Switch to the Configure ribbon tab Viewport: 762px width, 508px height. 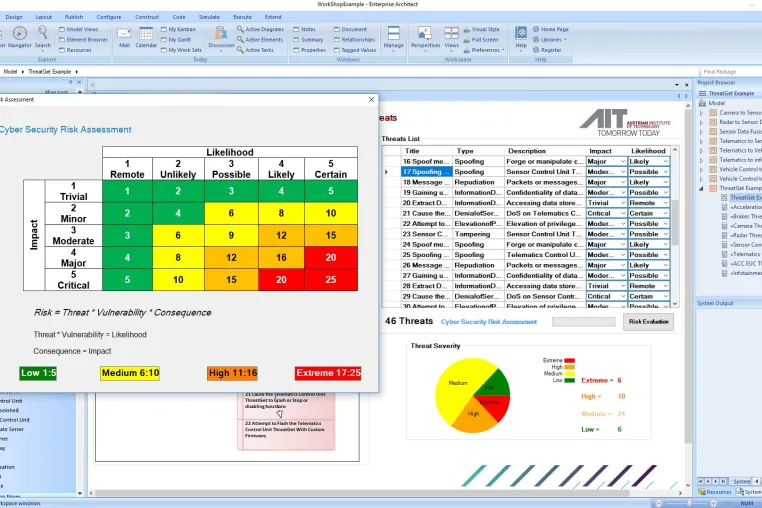[x=109, y=17]
